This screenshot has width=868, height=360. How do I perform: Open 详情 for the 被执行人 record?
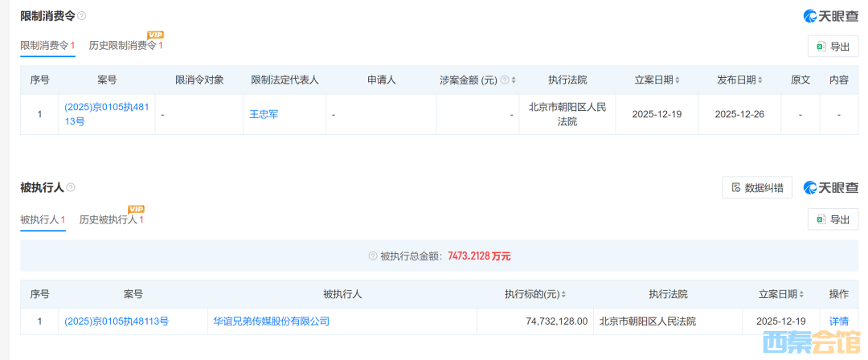pyautogui.click(x=838, y=321)
